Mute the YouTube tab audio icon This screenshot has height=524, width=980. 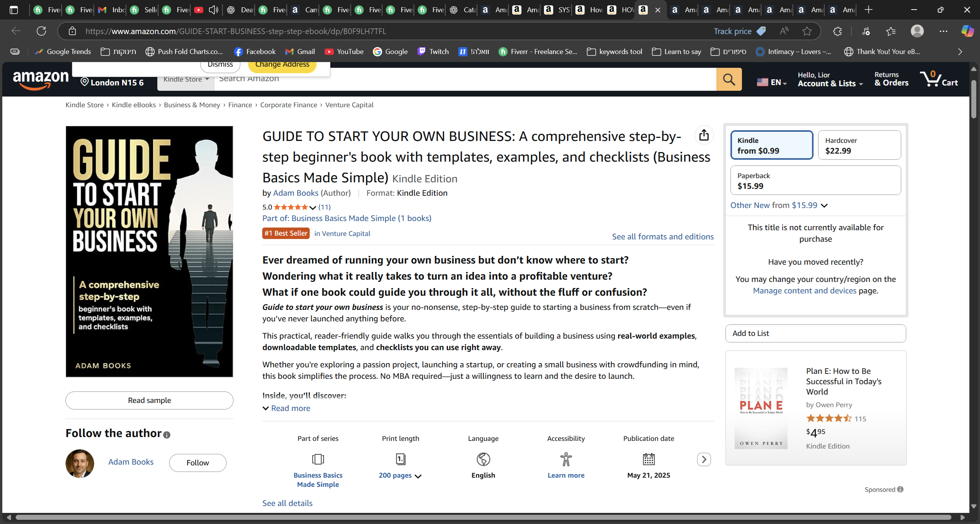(213, 10)
